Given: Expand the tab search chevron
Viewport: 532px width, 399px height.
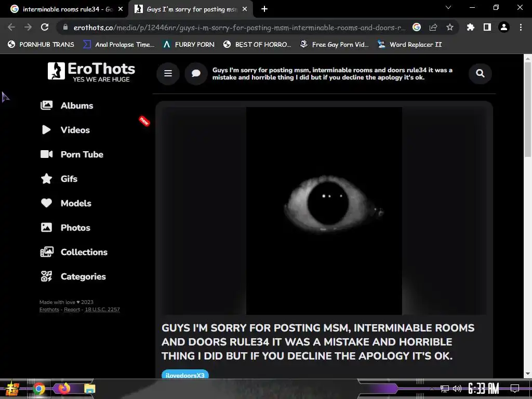Looking at the screenshot, I should (448, 7).
